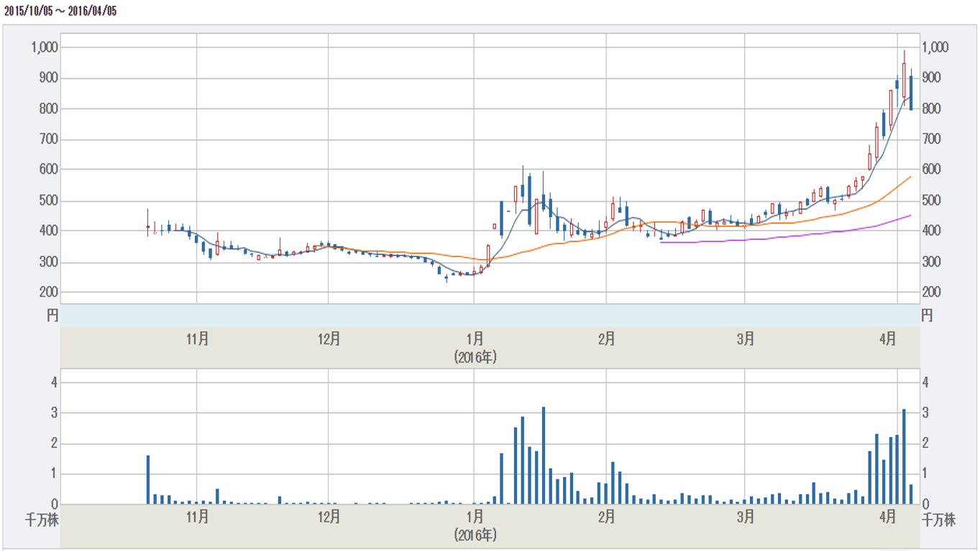Click the 900 label on left price axis
The width and height of the screenshot is (980, 551).
pyautogui.click(x=49, y=78)
